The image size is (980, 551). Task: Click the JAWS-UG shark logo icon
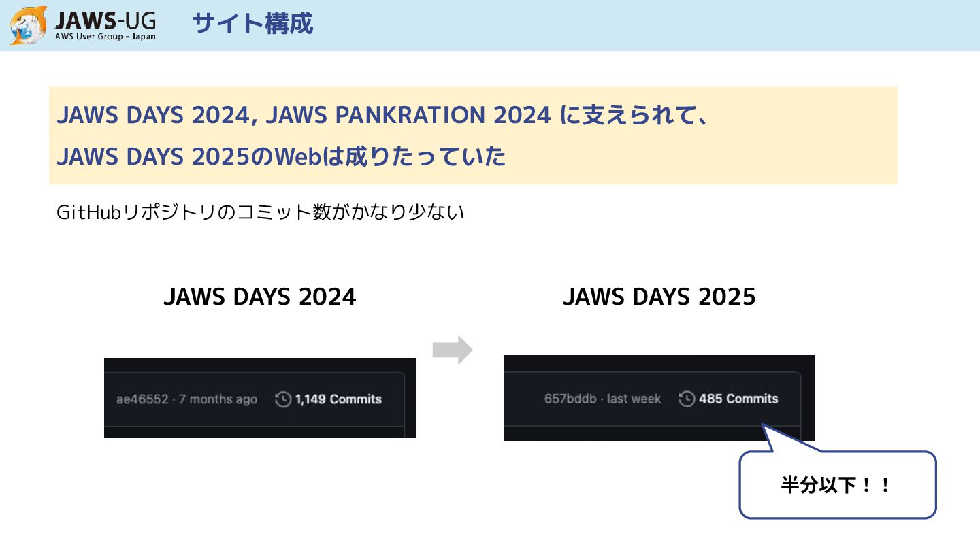pyautogui.click(x=29, y=25)
